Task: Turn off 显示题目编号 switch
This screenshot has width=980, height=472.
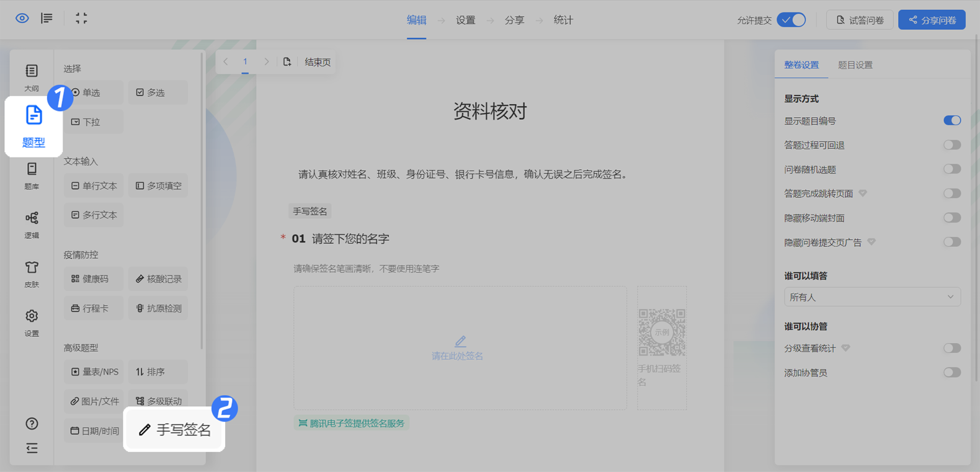Action: (951, 121)
